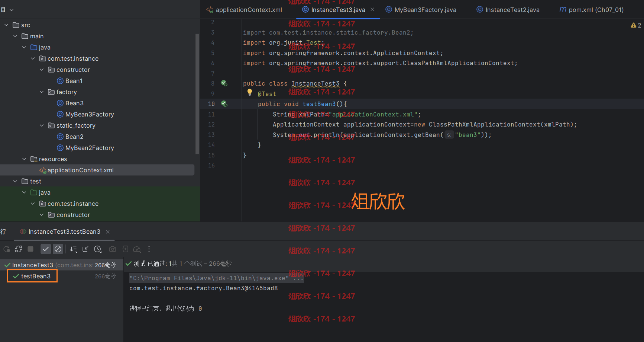Collapse the static_factory package
Screen dimensions: 644x342
pyautogui.click(x=42, y=125)
